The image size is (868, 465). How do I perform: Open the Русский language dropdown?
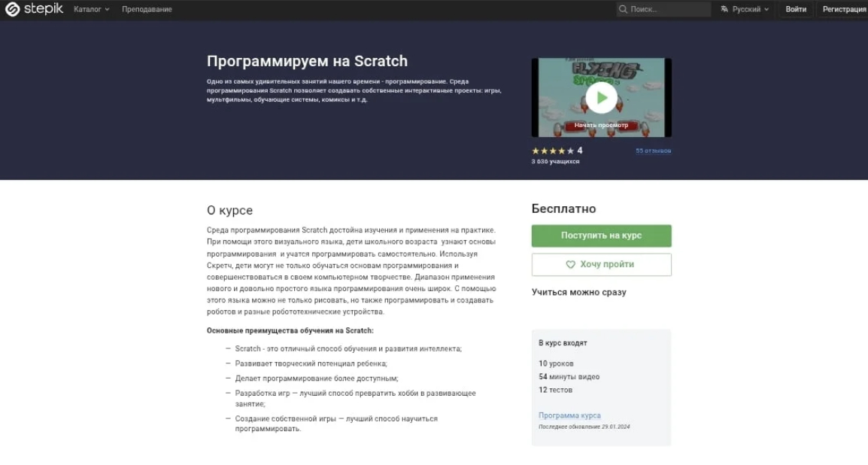pos(745,10)
